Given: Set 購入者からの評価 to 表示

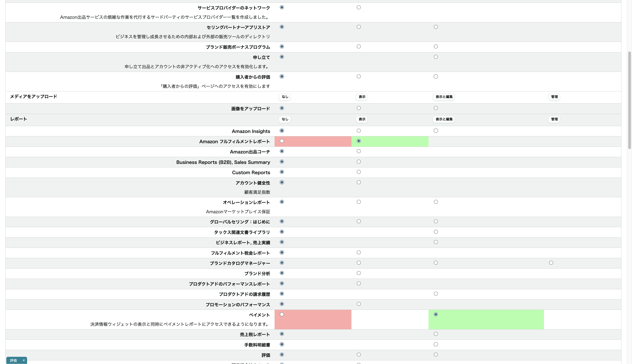Looking at the screenshot, I should (359, 76).
